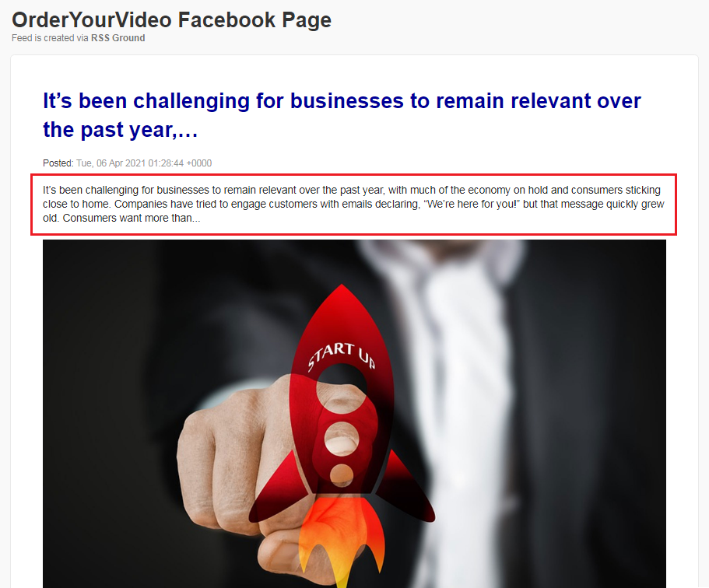Click the START UP lettering on rocket
This screenshot has width=709, height=588.
(342, 355)
